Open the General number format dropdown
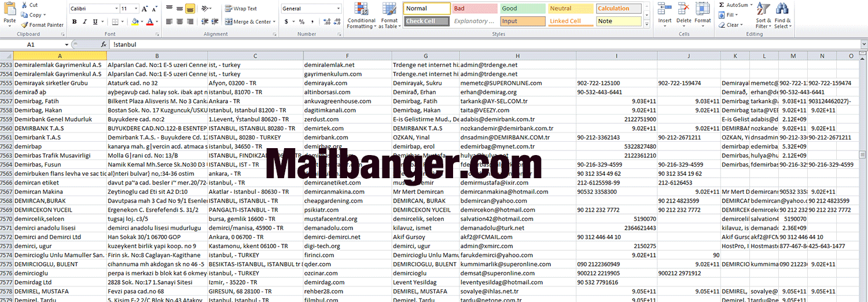Screen dimensions: 868x302 [x=338, y=9]
